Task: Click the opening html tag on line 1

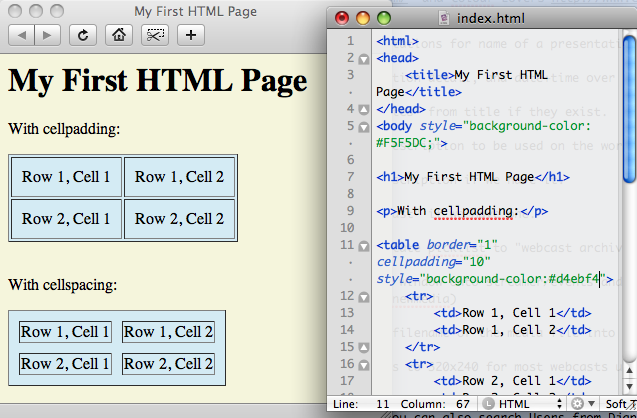Action: [x=397, y=41]
